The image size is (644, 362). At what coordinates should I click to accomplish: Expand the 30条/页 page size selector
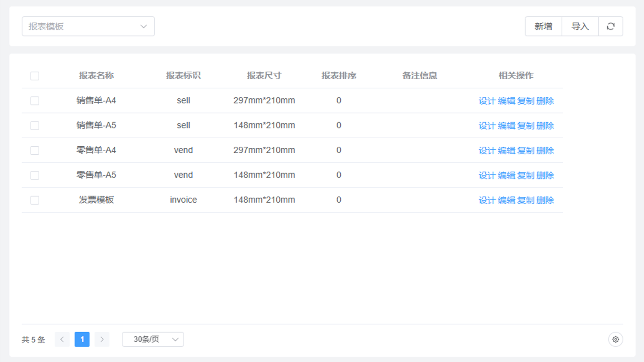[x=153, y=339]
